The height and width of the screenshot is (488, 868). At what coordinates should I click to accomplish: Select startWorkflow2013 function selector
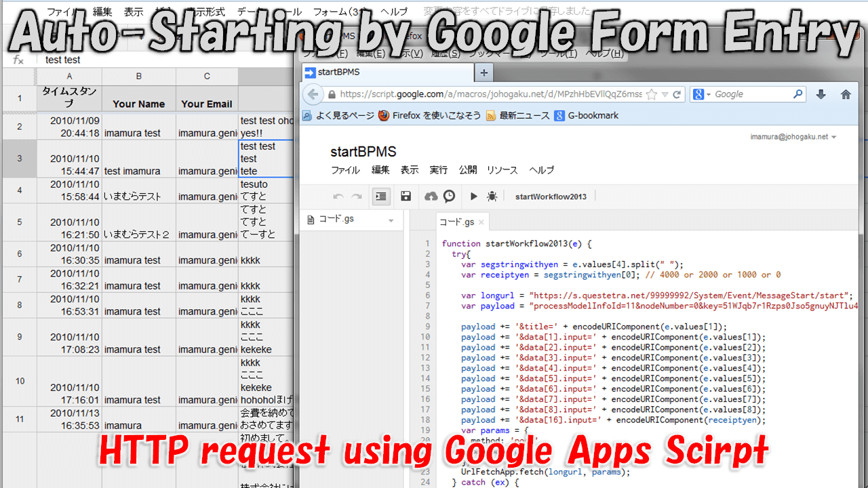551,197
